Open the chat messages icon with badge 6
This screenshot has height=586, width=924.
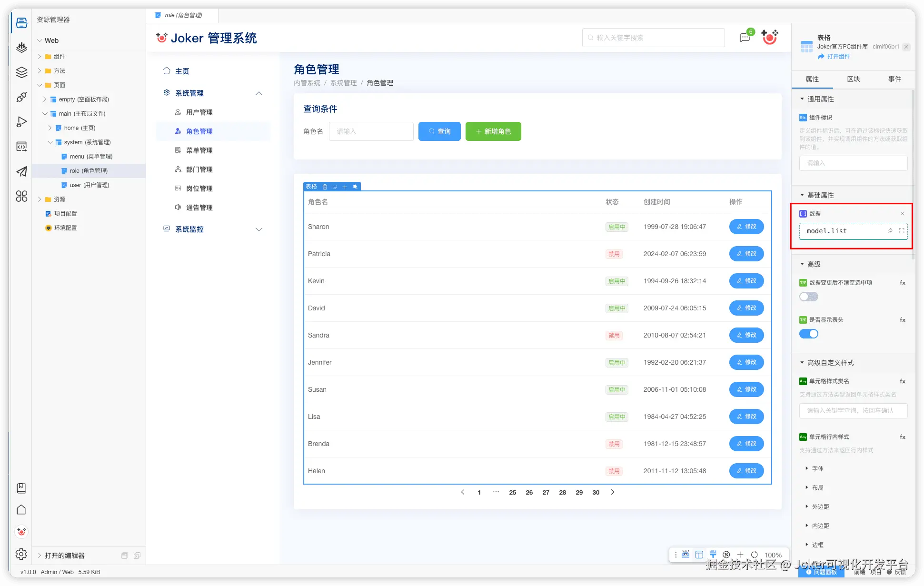[x=745, y=38]
